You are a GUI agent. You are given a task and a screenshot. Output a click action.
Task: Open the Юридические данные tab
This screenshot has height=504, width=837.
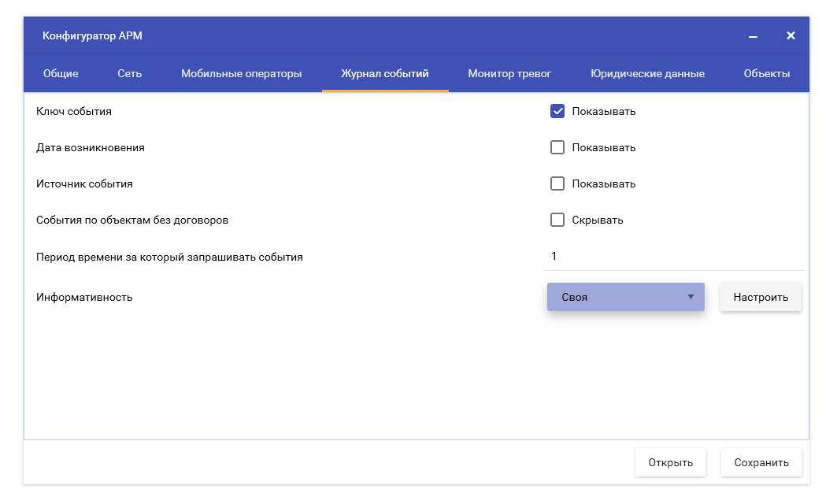coord(647,74)
